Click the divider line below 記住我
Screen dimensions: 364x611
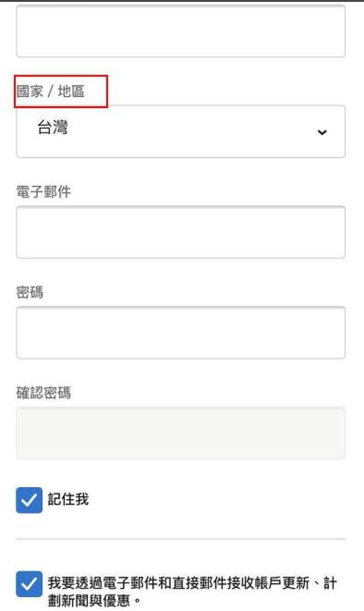click(x=180, y=539)
